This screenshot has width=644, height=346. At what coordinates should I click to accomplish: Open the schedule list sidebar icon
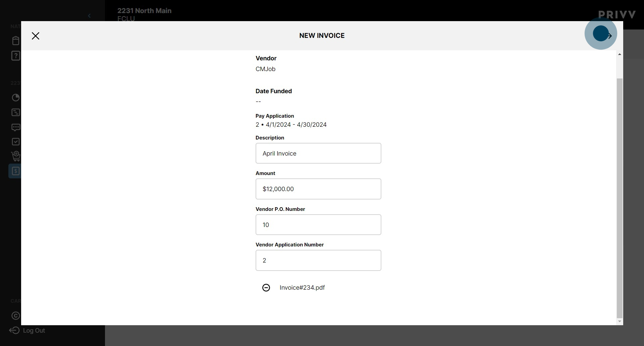pyautogui.click(x=15, y=112)
